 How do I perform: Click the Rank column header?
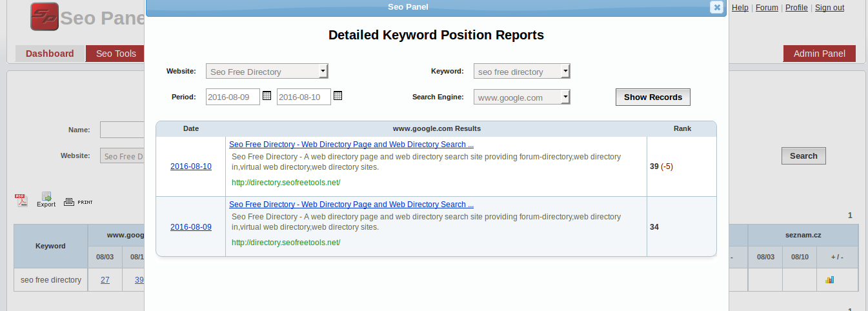click(682, 128)
